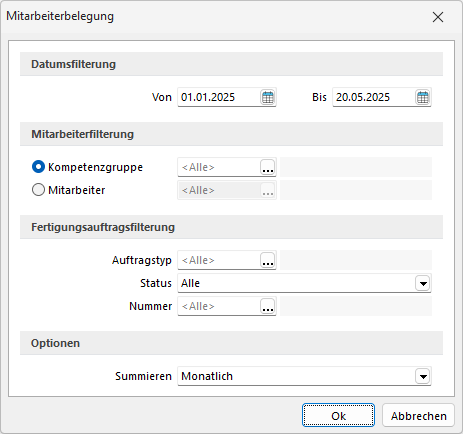
Task: Confirm with the Ok button
Action: coord(338,416)
